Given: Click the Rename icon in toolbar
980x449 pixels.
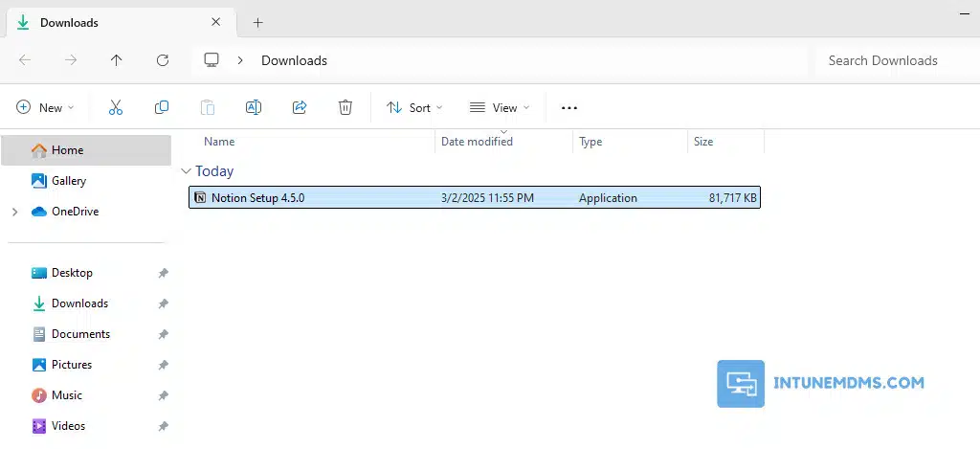Looking at the screenshot, I should (x=254, y=108).
